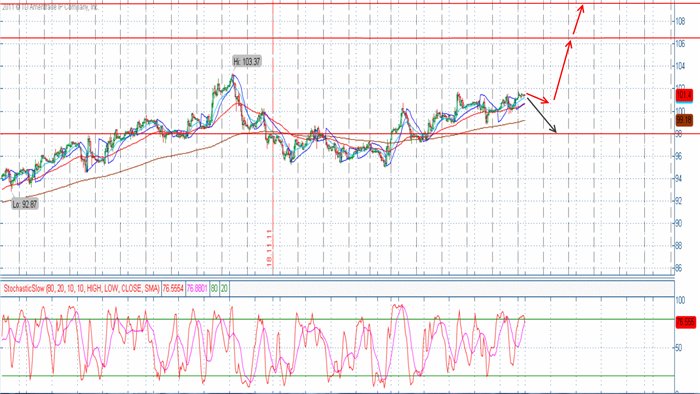The height and width of the screenshot is (394, 700).
Task: Click the StochasticSlow study label
Action: (81, 289)
